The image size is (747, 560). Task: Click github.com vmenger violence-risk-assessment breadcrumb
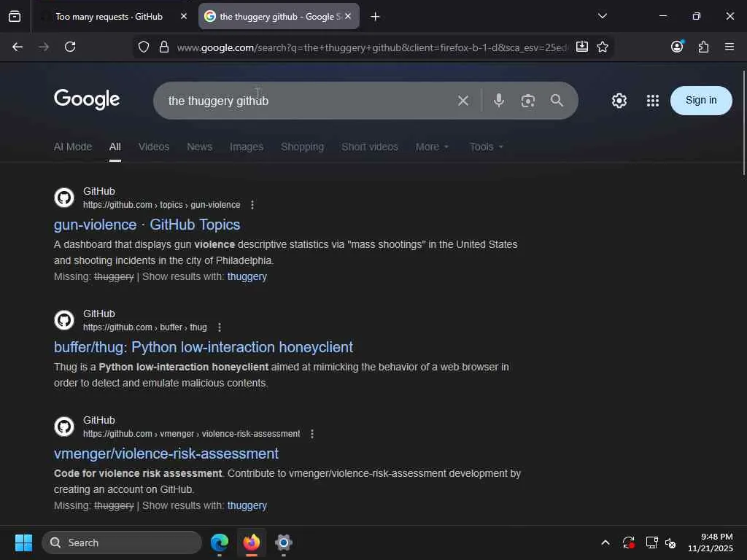point(192,435)
